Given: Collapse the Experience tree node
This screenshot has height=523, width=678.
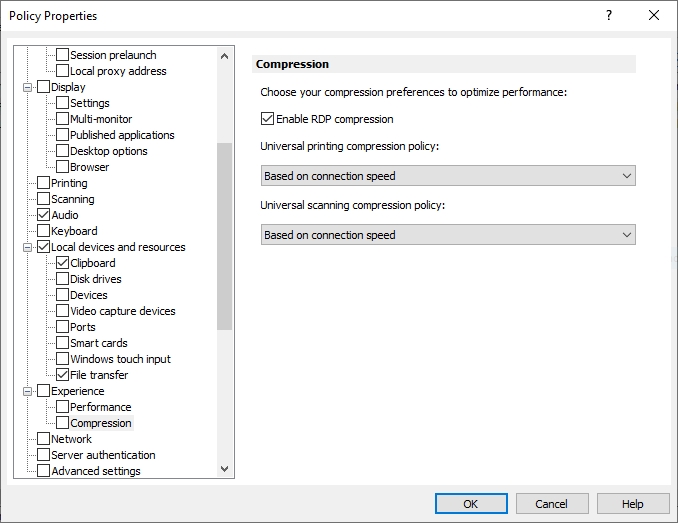Looking at the screenshot, I should click(27, 391).
